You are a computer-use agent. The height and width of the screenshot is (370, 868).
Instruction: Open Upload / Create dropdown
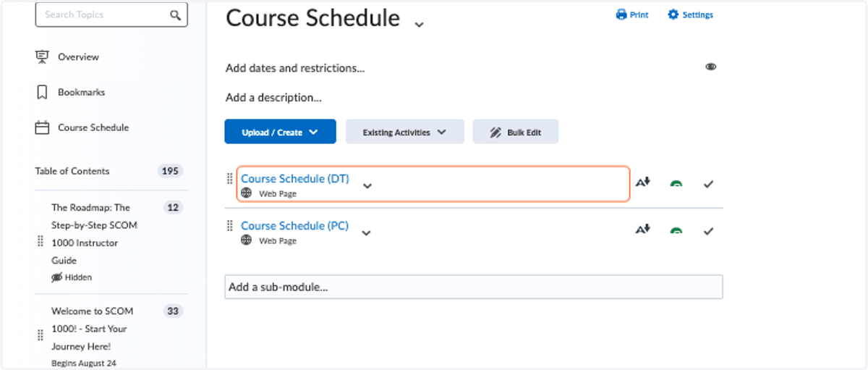tap(281, 132)
